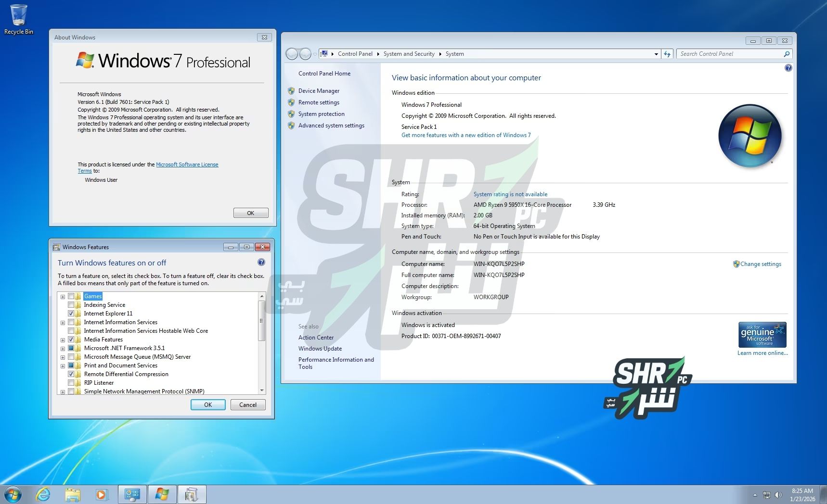This screenshot has width=827, height=504.
Task: Toggle the Internet Information Services checkbox
Action: click(71, 322)
